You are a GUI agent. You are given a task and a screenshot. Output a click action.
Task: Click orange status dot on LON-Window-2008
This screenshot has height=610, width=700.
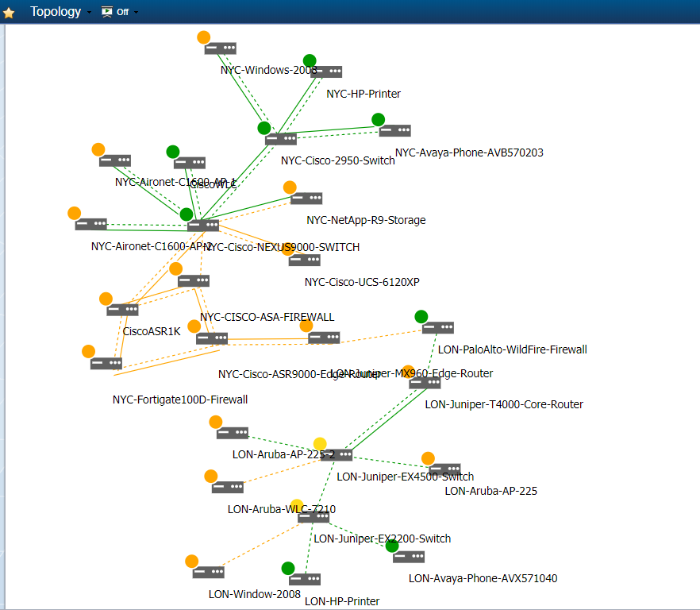191,562
